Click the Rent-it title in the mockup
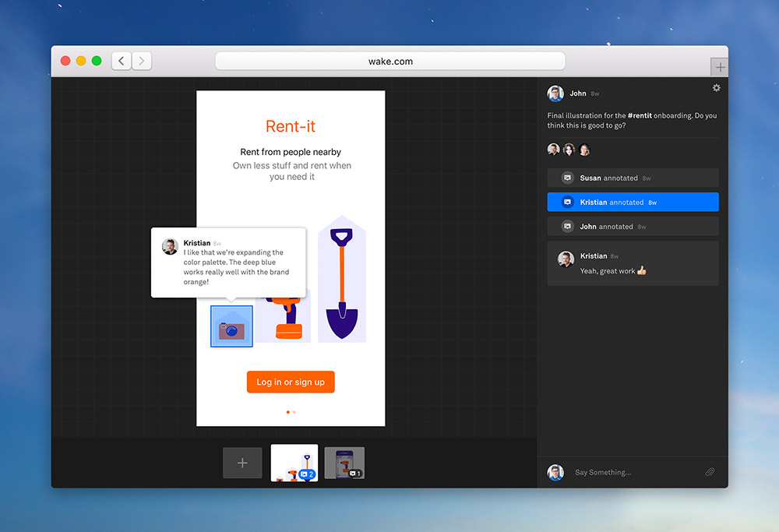Viewport: 779px width, 532px height. 291,126
